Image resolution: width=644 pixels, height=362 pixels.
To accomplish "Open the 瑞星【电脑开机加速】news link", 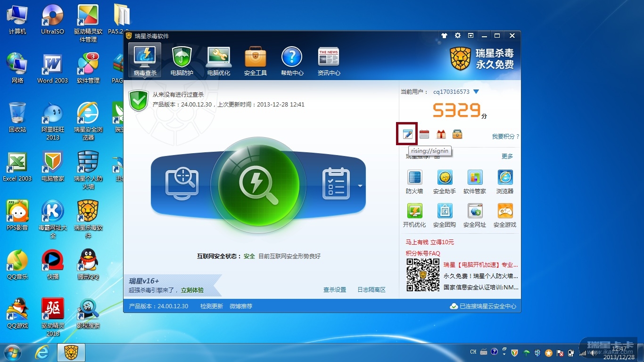I will click(x=481, y=265).
